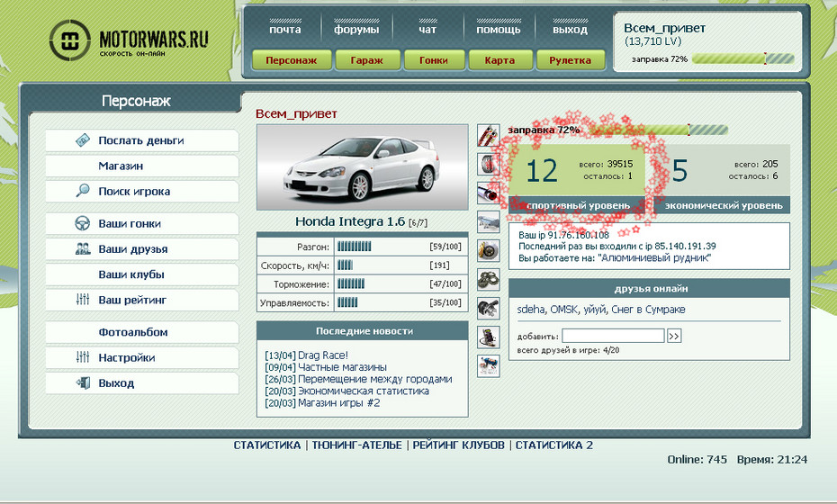Screen dimensions: 837x504
Task: Open Магазин in the sidebar
Action: [142, 166]
